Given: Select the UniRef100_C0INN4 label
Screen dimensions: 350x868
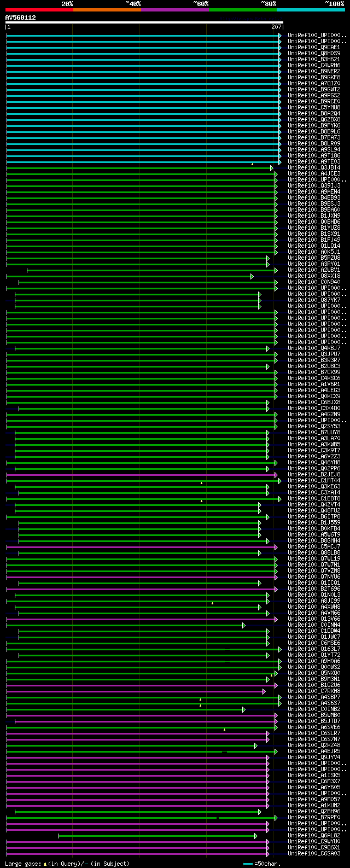Looking at the screenshot, I should click(314, 625).
